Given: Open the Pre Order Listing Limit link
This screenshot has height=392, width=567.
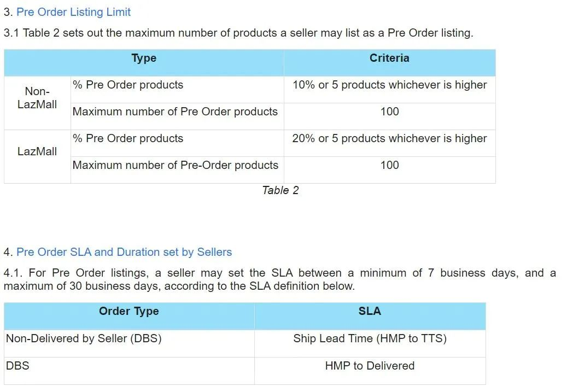Looking at the screenshot, I should 73,12.
